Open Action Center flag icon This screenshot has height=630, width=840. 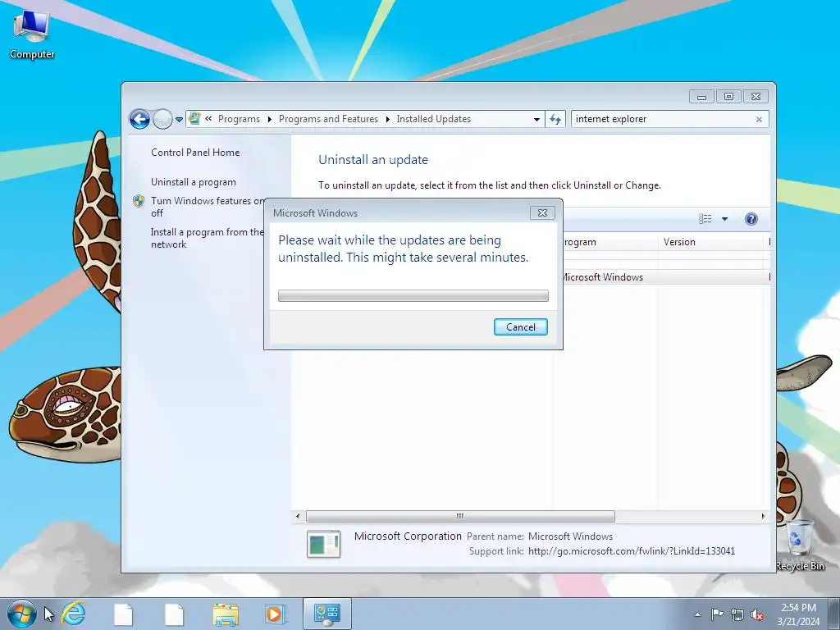(x=717, y=614)
